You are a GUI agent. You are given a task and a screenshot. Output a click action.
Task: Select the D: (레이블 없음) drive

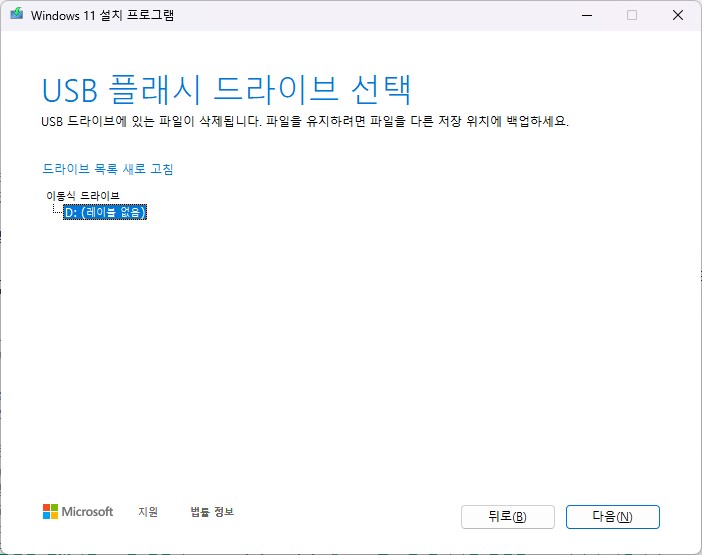[x=105, y=212]
